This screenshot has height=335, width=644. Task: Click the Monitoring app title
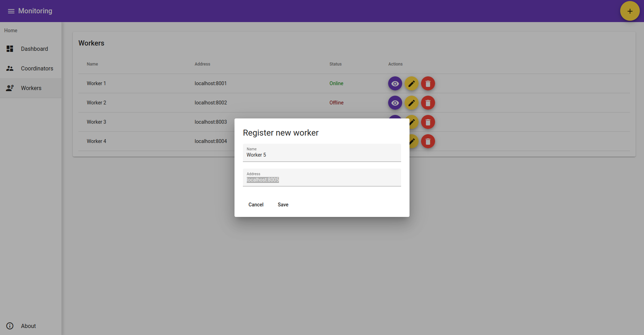tap(35, 11)
